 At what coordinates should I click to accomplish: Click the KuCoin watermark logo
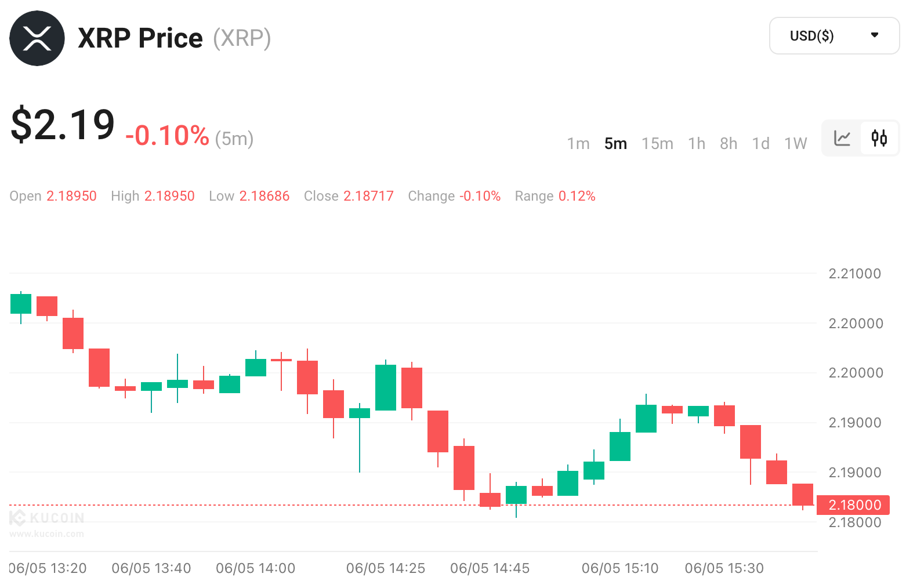click(x=48, y=517)
